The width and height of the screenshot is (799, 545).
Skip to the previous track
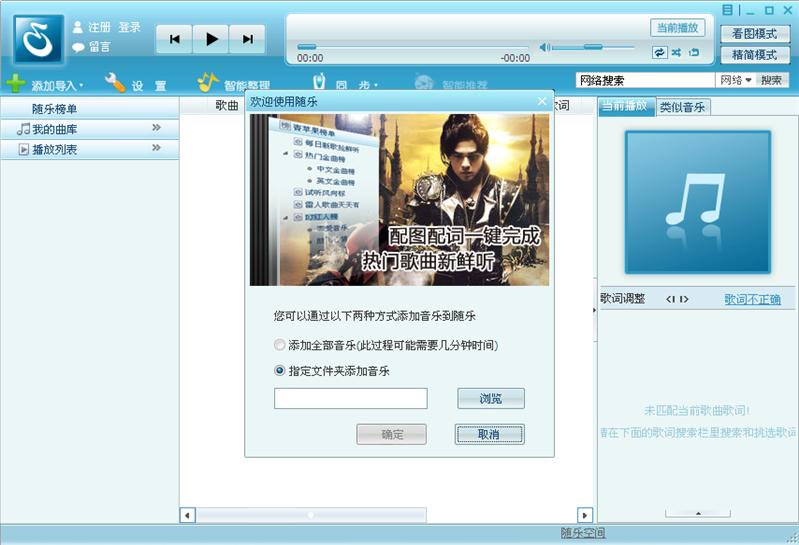click(174, 39)
